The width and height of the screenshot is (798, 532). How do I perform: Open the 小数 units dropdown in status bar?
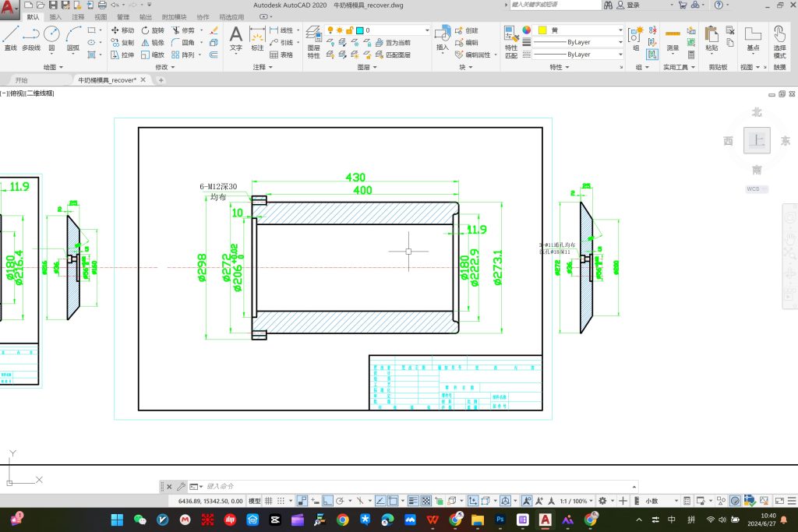[662, 501]
